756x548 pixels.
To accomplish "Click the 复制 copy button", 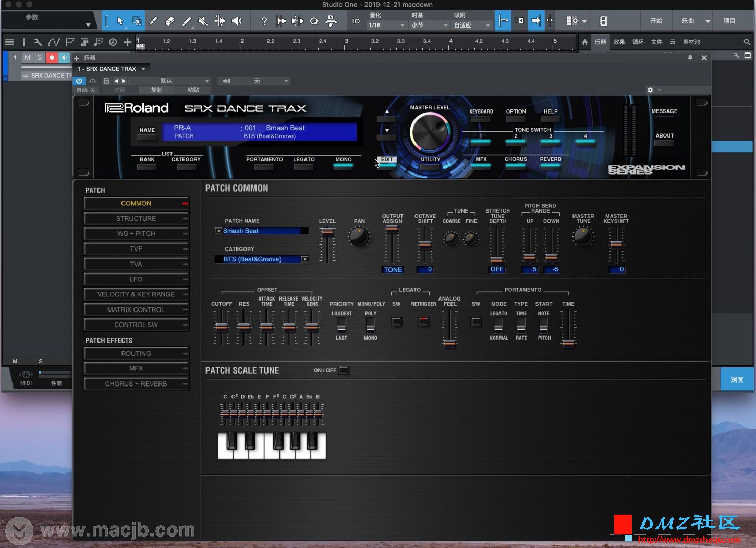I will coord(157,90).
